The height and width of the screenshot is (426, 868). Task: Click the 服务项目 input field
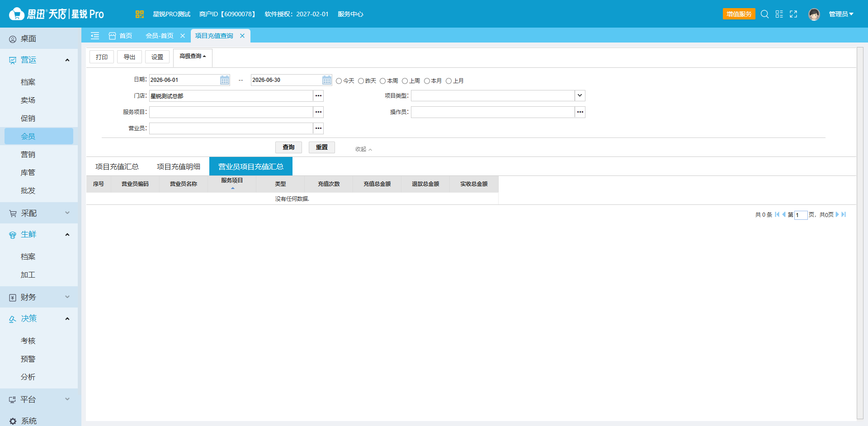[x=231, y=112]
